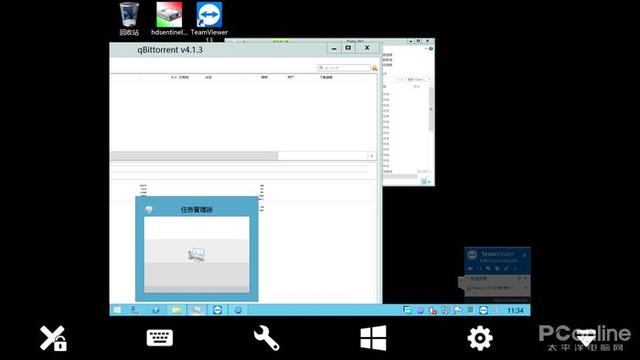Click the horizontal scrollbar right arrow
The width and height of the screenshot is (640, 360).
(371, 156)
